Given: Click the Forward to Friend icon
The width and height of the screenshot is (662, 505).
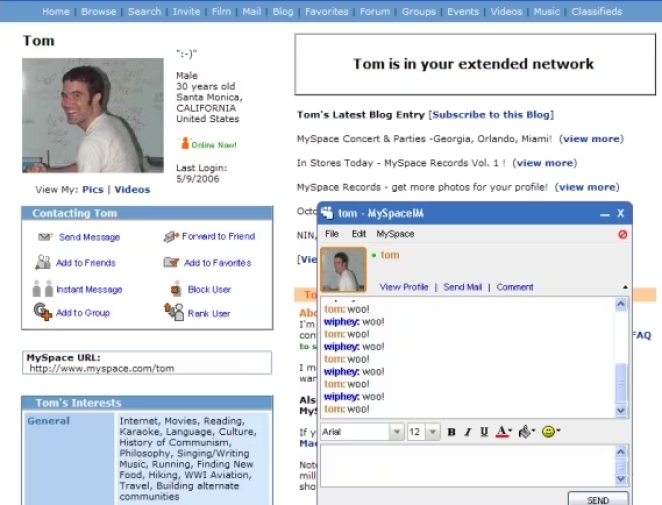Looking at the screenshot, I should coord(171,236).
